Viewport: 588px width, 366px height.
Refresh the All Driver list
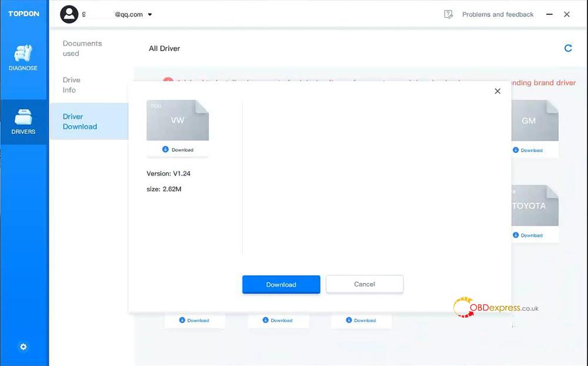click(x=568, y=48)
